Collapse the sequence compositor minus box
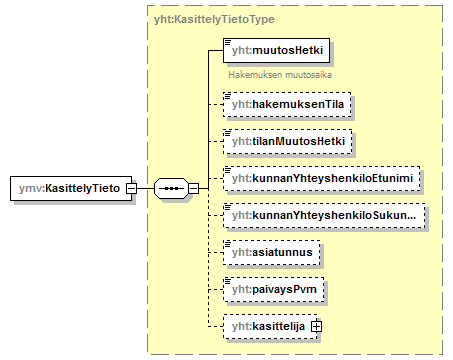The image size is (453, 360). (x=193, y=188)
